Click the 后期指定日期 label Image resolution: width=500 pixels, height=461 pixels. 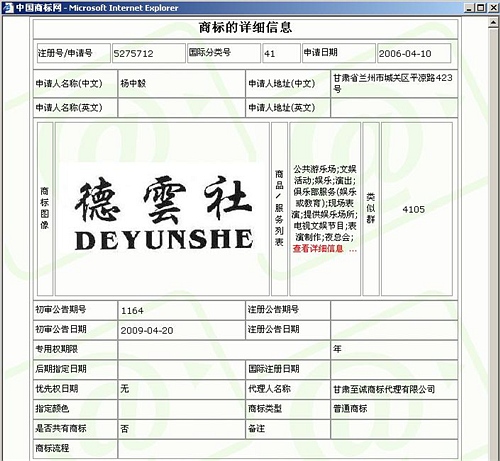pyautogui.click(x=61, y=369)
